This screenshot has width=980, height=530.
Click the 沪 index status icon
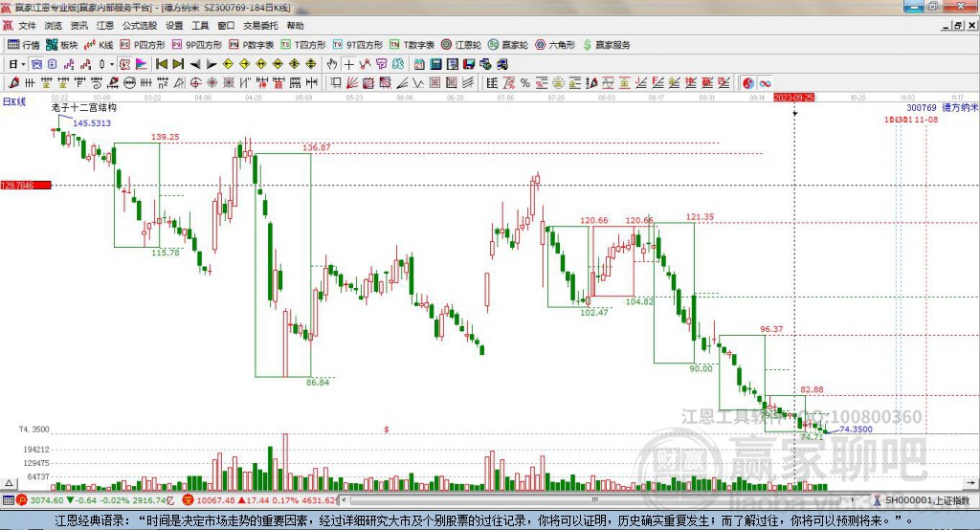(22, 500)
